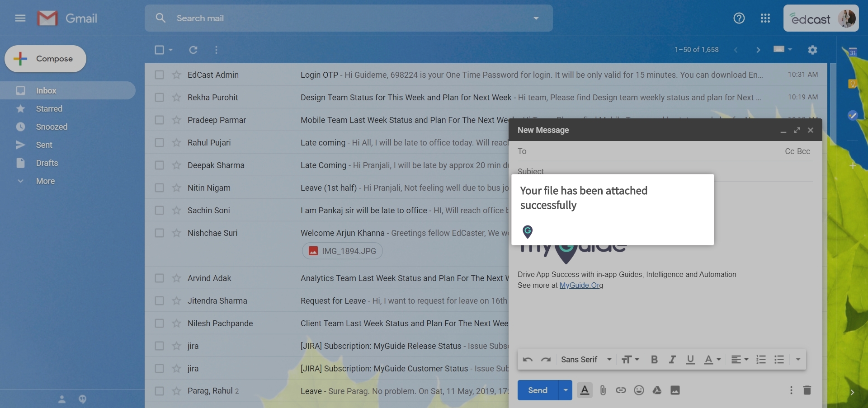The image size is (868, 408).
Task: Open the Keep side panel icon
Action: (853, 84)
